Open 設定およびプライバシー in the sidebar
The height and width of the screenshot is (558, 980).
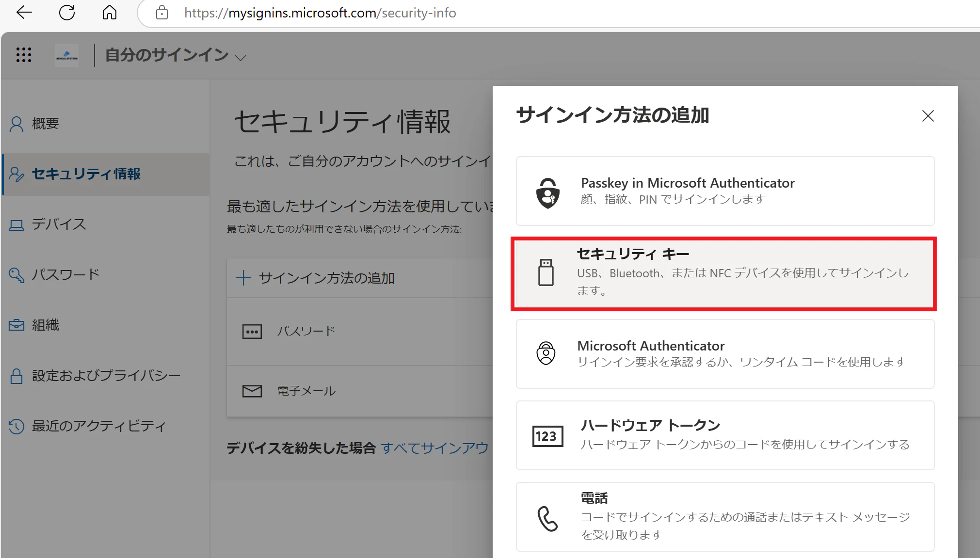click(106, 376)
